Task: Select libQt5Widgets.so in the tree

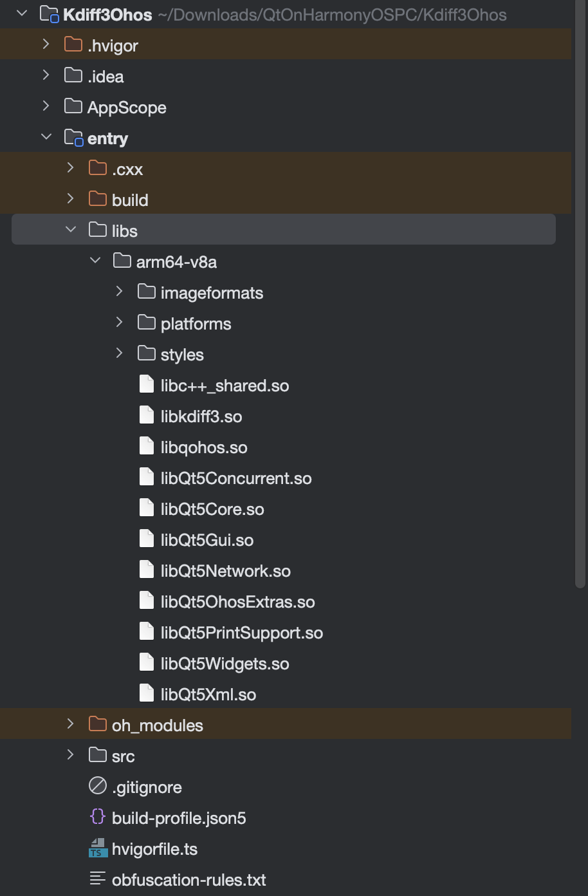Action: tap(225, 664)
